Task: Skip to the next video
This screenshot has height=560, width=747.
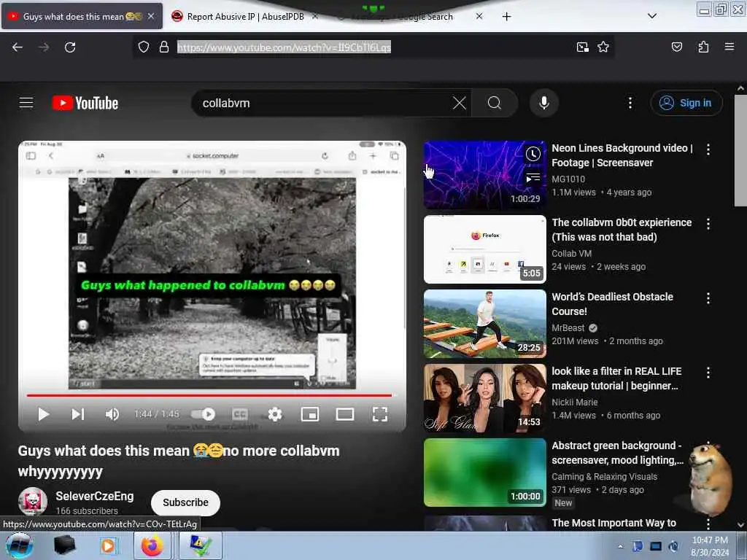Action: [77, 414]
